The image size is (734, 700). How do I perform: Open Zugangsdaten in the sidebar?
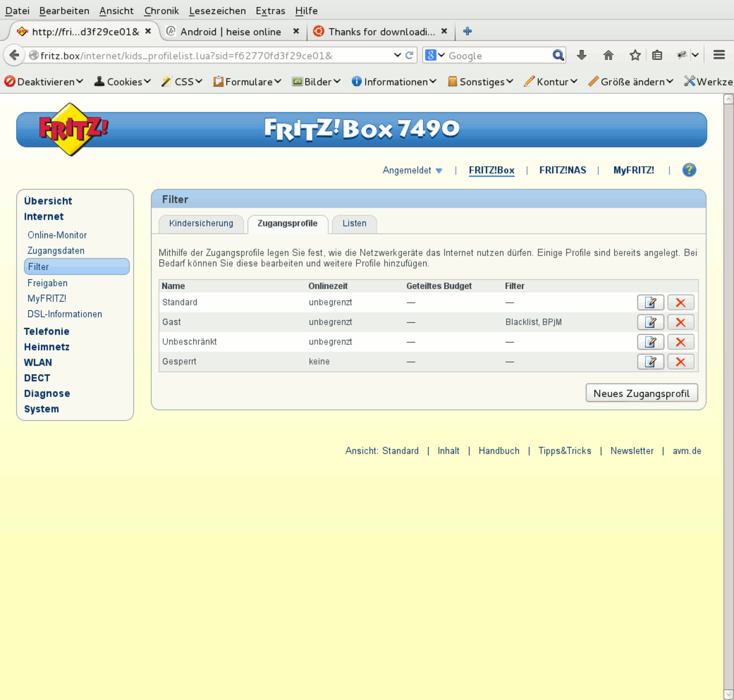pyautogui.click(x=56, y=251)
